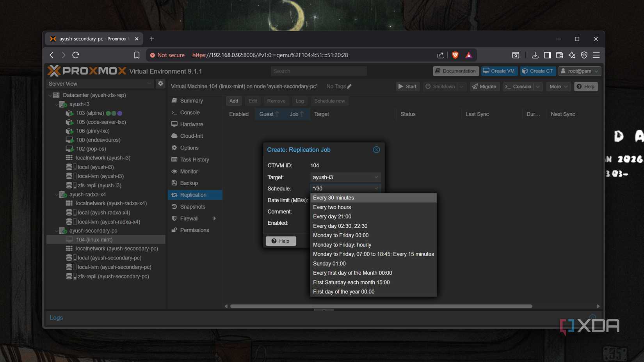Open the More actions dropdown
644x362 pixels.
point(558,87)
